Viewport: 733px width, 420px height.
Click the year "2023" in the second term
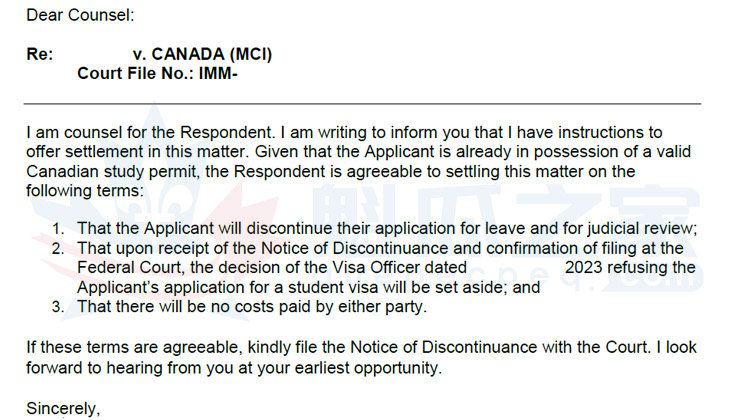coord(586,268)
